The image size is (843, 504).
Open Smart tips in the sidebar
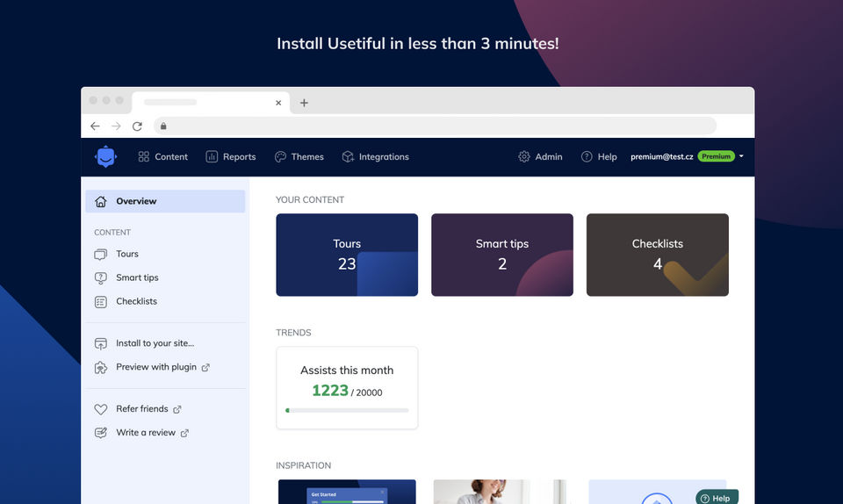pos(137,277)
